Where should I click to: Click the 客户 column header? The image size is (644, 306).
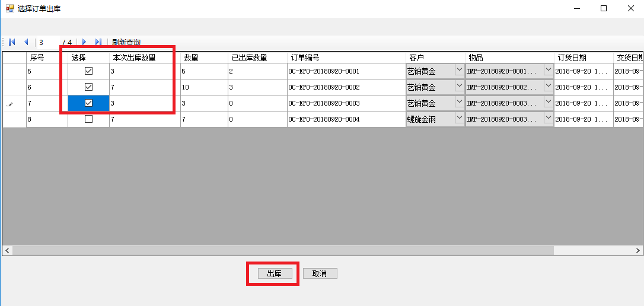point(435,58)
